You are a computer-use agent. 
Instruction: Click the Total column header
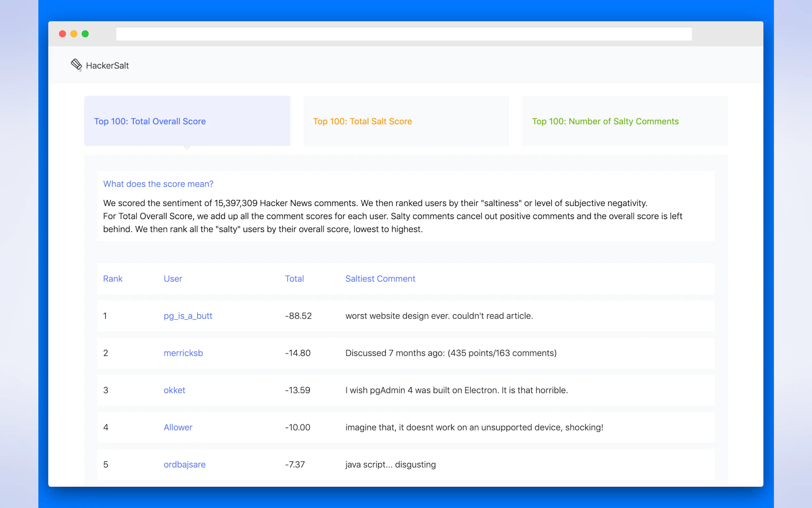(294, 279)
